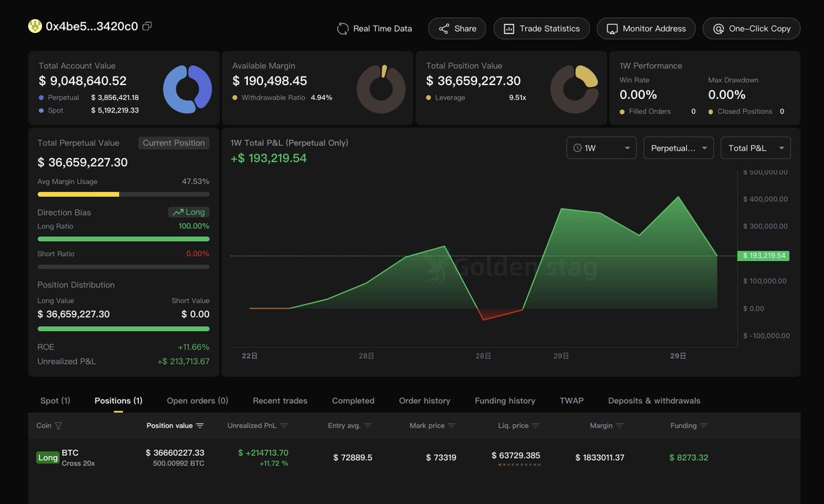The image size is (824, 504).
Task: Open the Completed tab
Action: coord(353,400)
